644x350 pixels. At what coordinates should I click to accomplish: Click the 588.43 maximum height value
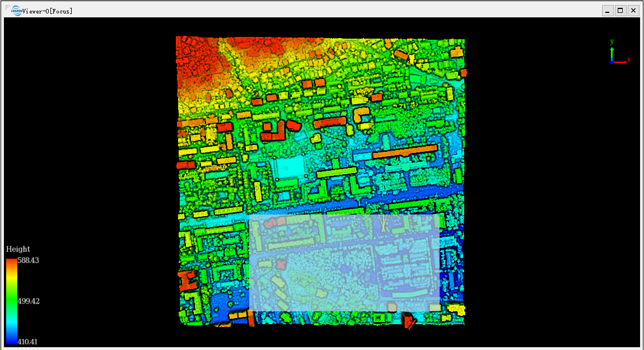tap(29, 260)
